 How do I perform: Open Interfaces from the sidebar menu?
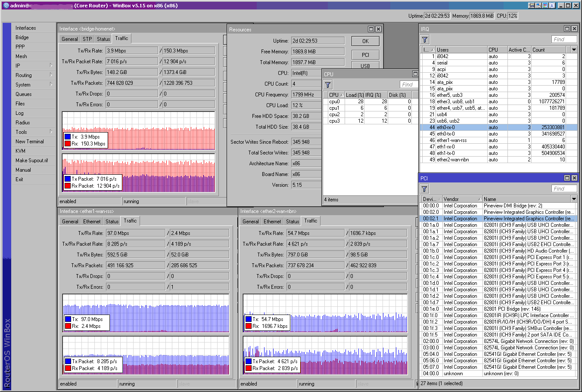coord(26,28)
